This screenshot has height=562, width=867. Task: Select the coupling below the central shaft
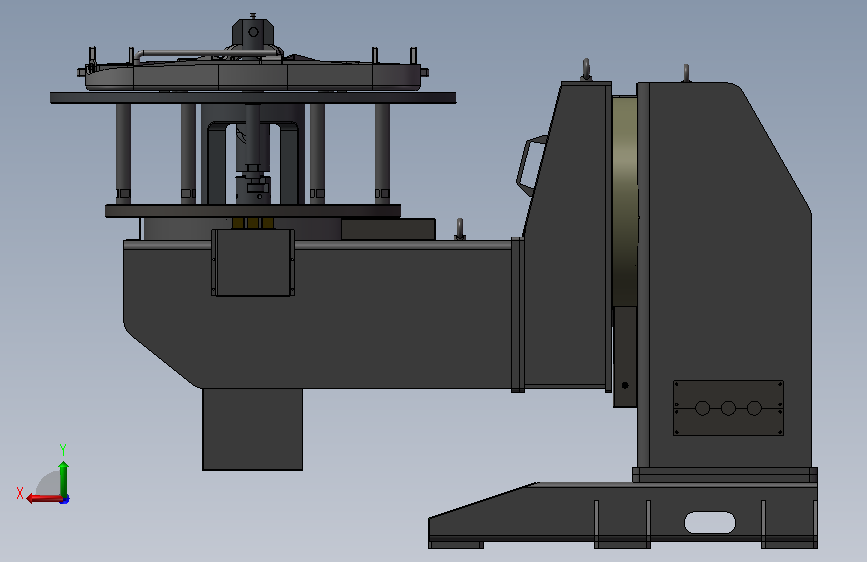[253, 188]
